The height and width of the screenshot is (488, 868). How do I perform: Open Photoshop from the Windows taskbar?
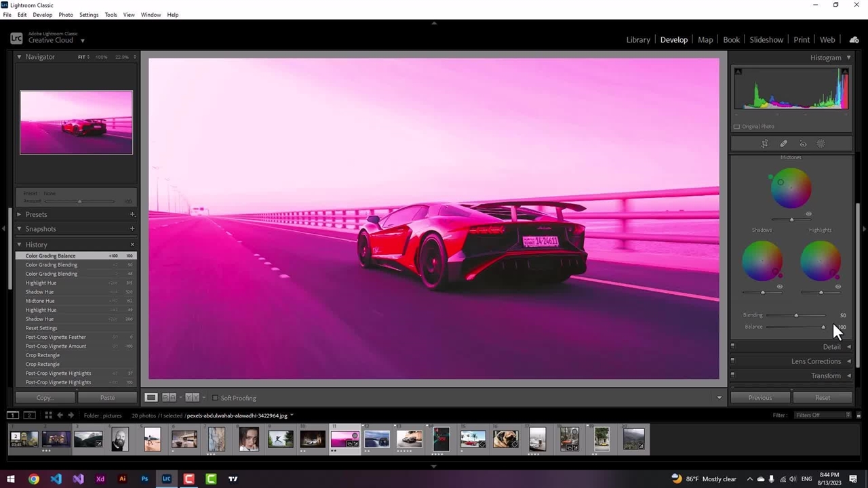(x=144, y=479)
